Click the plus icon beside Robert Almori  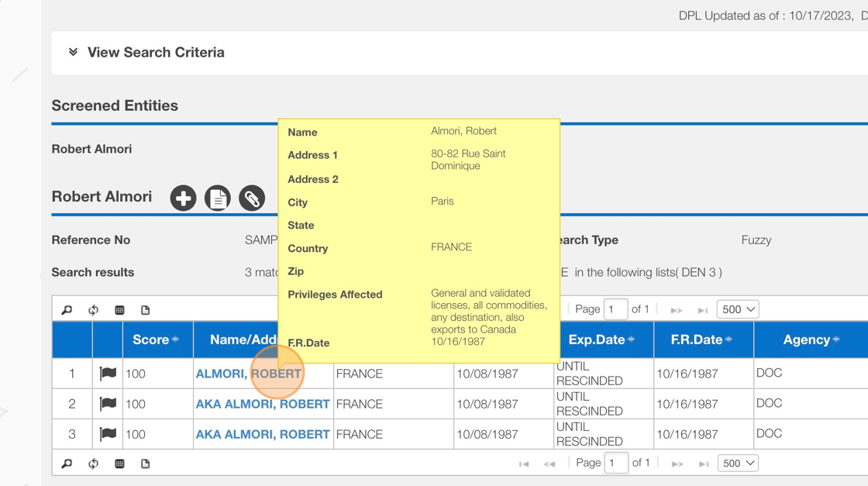[184, 198]
